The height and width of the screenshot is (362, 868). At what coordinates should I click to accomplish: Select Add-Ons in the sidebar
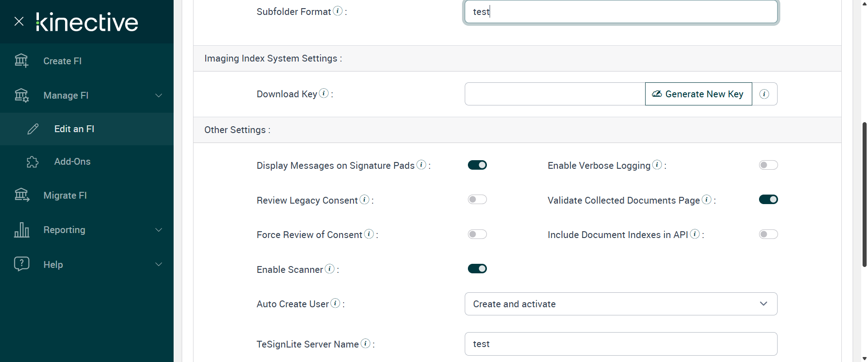[x=72, y=162]
